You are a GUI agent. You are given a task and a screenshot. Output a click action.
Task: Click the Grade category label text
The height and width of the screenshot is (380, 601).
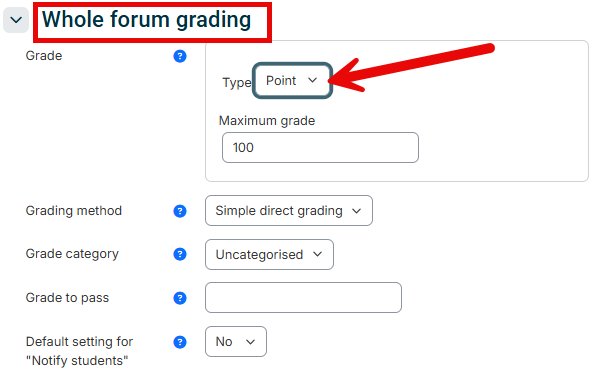click(x=72, y=254)
